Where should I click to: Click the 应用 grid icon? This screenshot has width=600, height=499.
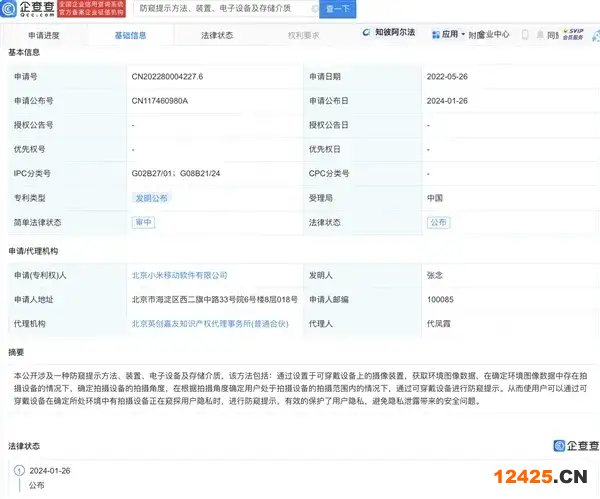coord(436,35)
